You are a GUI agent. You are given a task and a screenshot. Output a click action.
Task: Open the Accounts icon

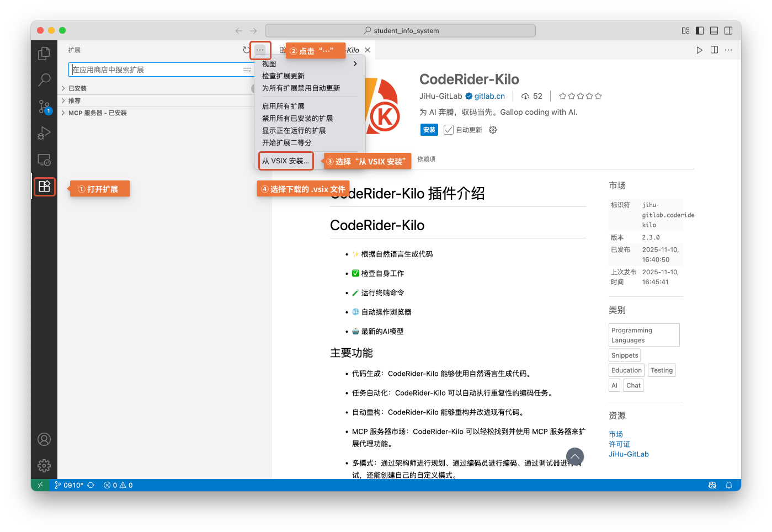pos(44,439)
